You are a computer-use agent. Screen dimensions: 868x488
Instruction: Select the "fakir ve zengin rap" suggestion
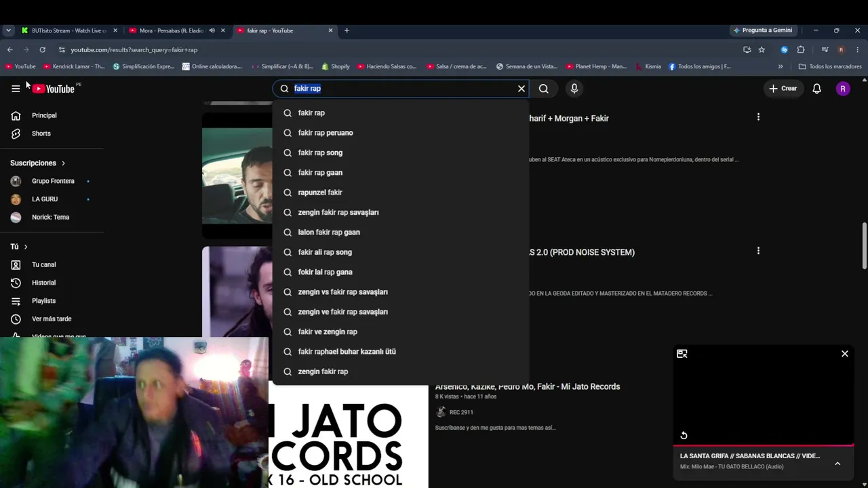(x=401, y=331)
